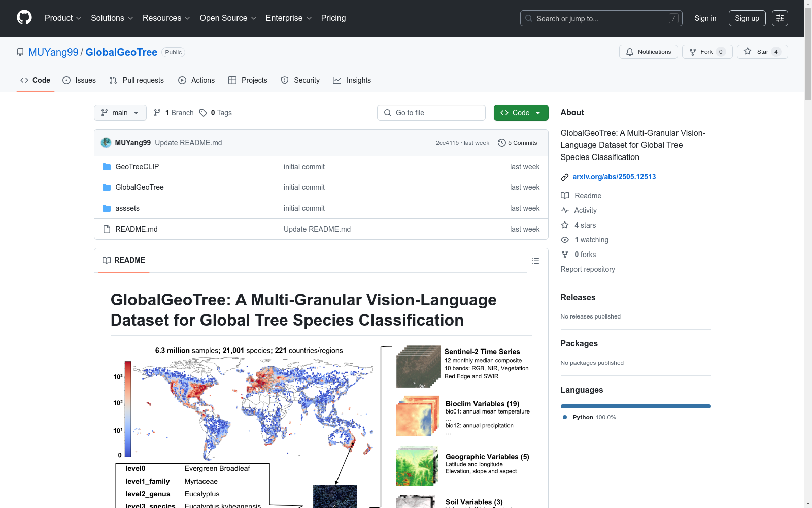The image size is (812, 508).
Task: Click the link icon beside arxiv URL
Action: tap(565, 177)
